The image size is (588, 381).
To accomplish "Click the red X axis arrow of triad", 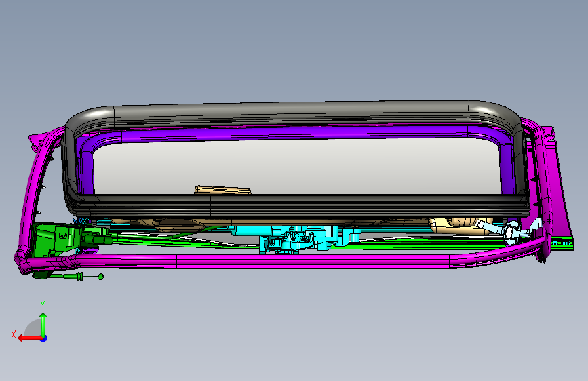I will tap(29, 338).
